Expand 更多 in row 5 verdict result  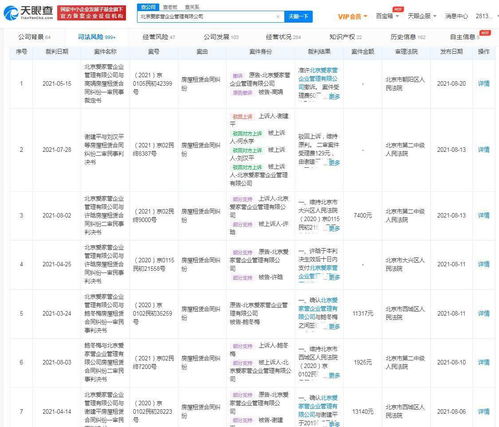[334, 327]
